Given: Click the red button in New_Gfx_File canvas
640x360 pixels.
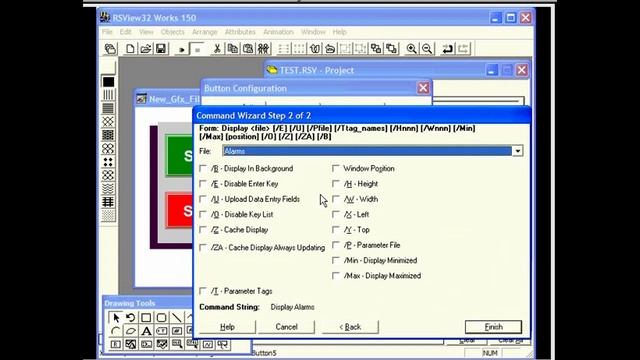Looking at the screenshot, I should [x=179, y=211].
